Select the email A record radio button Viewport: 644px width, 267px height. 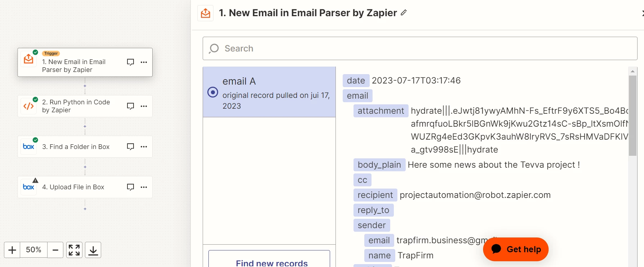pyautogui.click(x=213, y=92)
